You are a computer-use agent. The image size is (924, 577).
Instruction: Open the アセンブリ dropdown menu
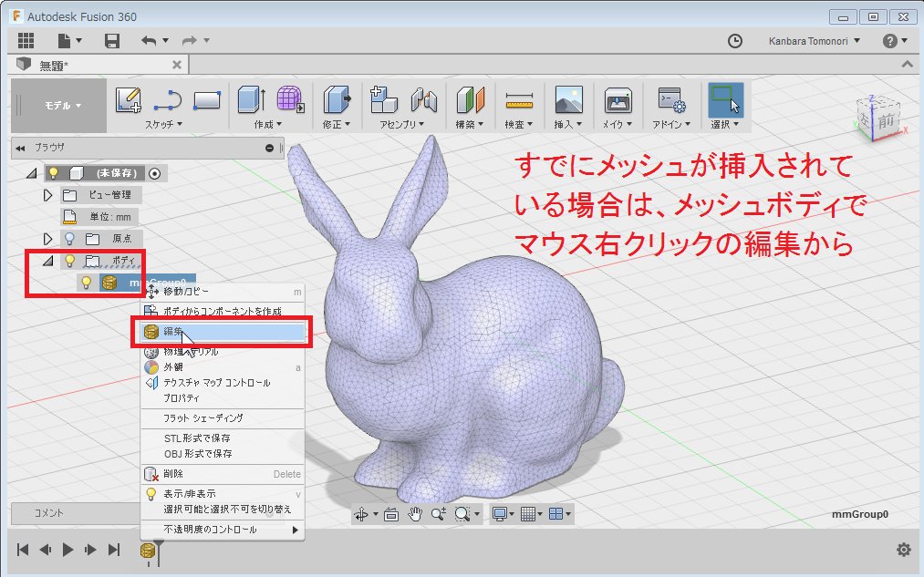(x=402, y=124)
